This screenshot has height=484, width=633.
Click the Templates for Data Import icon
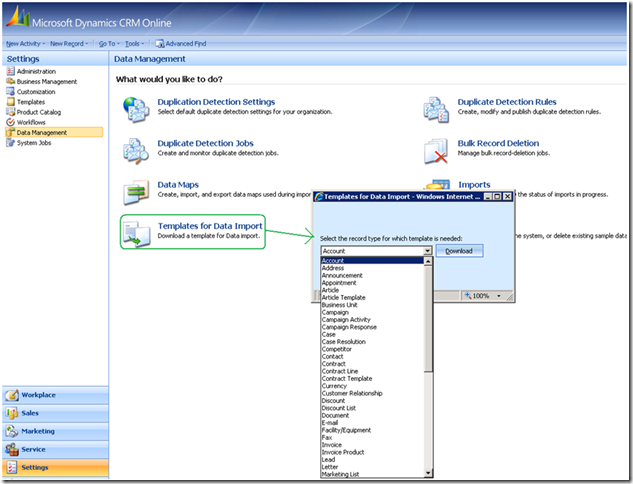tap(135, 232)
